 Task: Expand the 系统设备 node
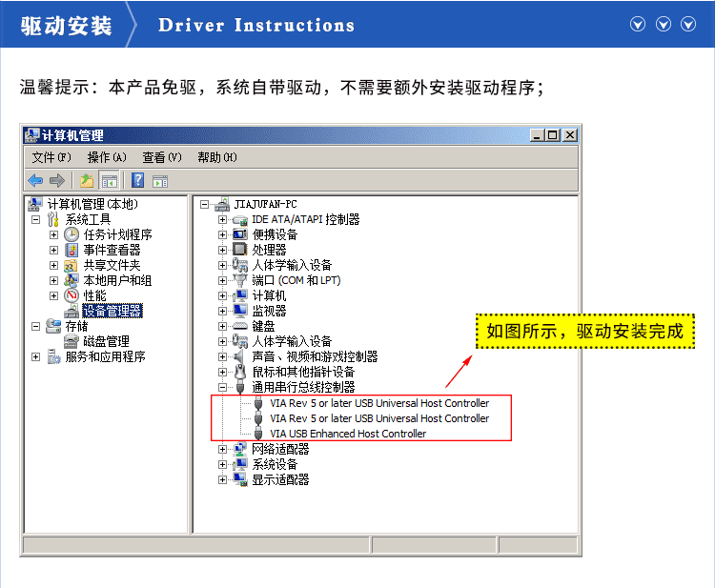[222, 464]
